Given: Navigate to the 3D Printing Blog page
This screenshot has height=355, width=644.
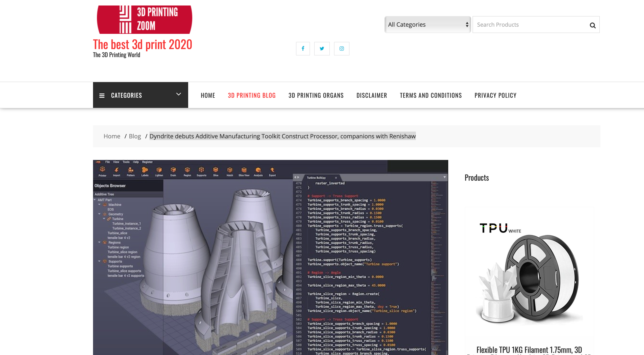Looking at the screenshot, I should [x=252, y=95].
